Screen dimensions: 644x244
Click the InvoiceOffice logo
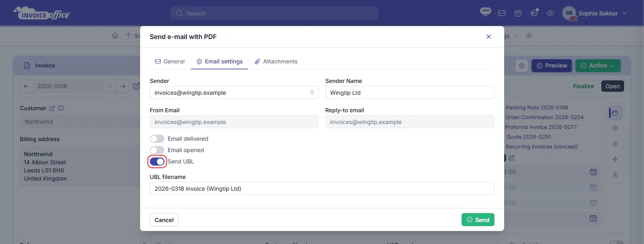click(x=42, y=13)
